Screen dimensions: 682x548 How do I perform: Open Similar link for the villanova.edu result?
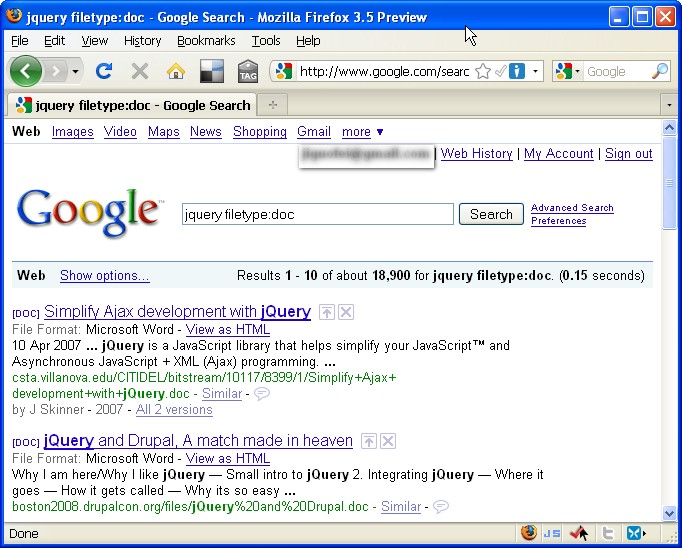[222, 393]
